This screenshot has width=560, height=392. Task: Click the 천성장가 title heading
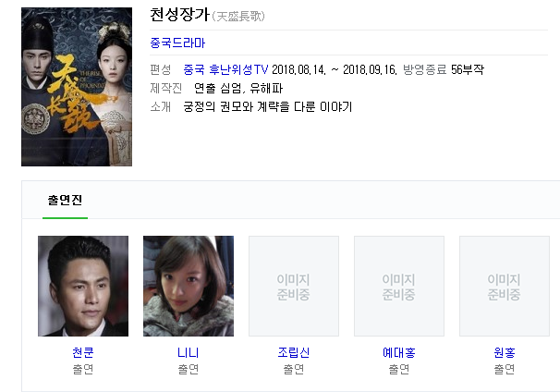tap(179, 15)
